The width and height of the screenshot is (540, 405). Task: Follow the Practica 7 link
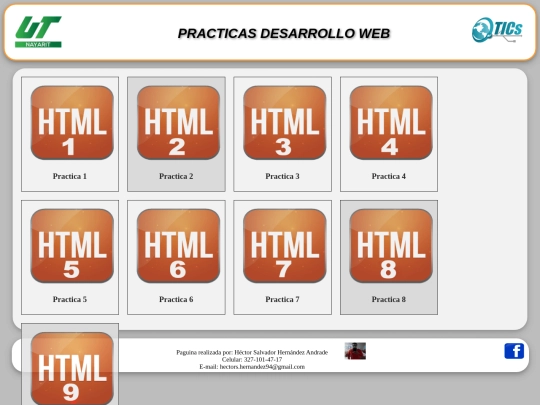(282, 299)
